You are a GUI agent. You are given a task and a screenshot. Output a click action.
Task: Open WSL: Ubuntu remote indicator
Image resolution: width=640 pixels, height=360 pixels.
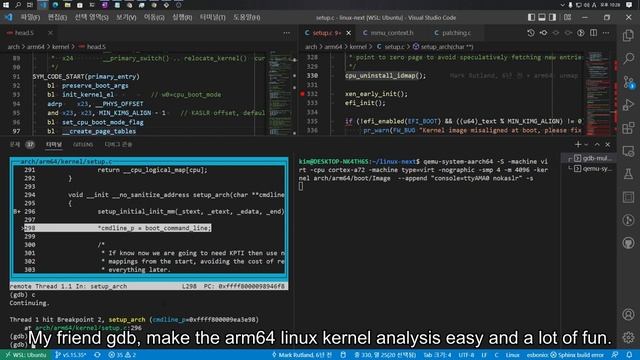point(26,355)
